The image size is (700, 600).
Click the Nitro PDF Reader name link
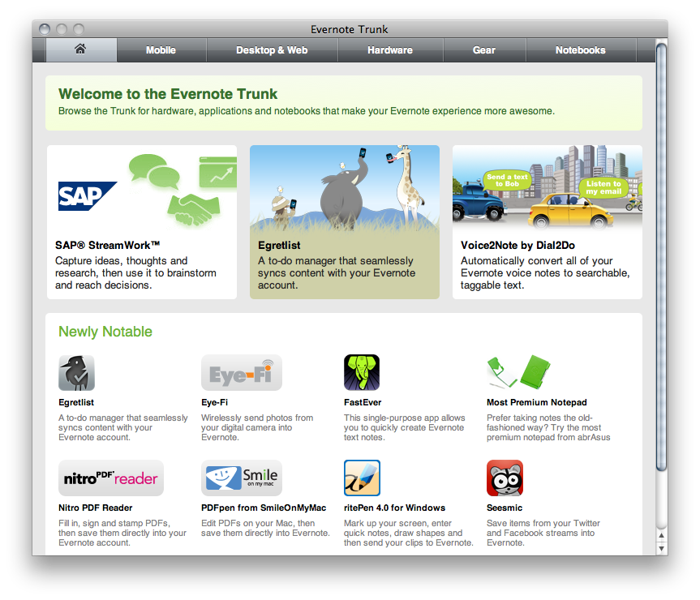tap(96, 508)
